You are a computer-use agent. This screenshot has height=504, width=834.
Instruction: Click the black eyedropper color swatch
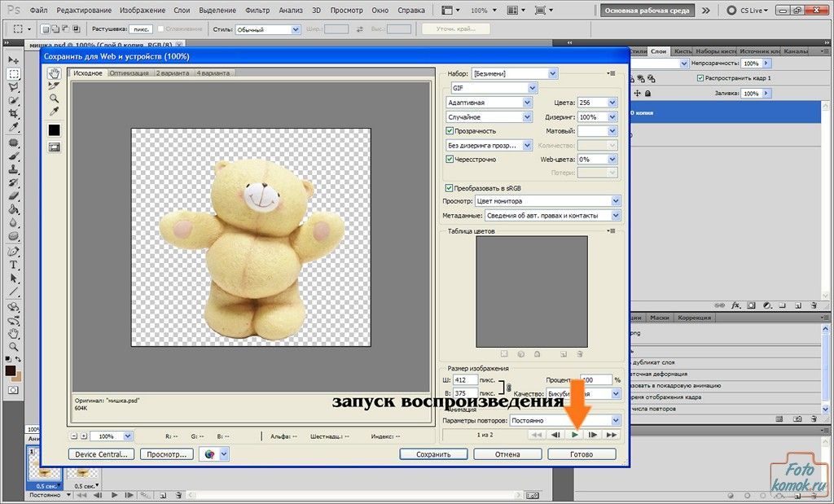click(x=55, y=129)
